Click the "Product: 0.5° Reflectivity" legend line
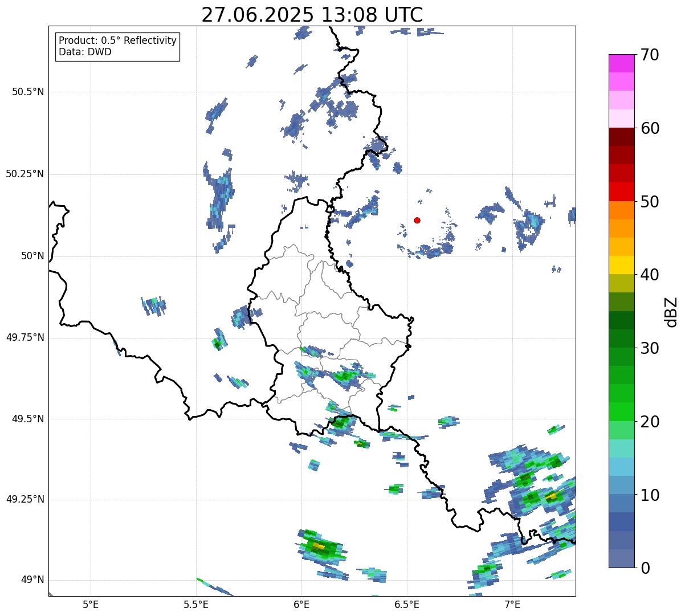The height and width of the screenshot is (616, 685). pos(118,41)
